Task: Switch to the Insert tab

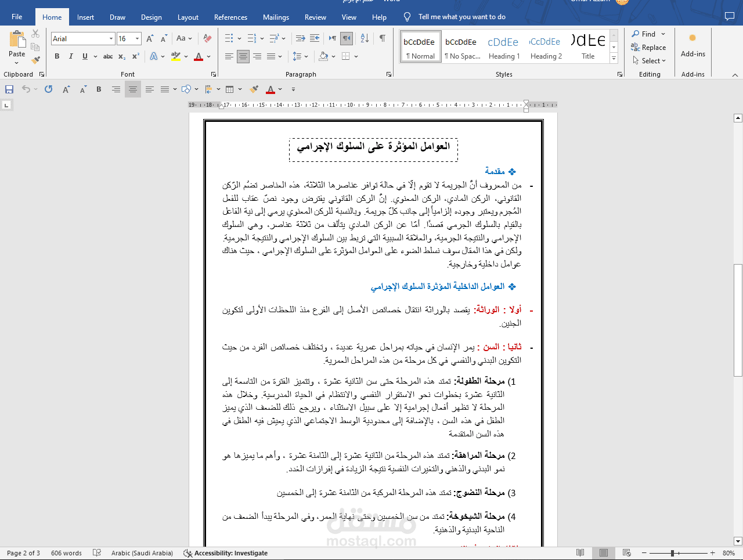Action: (85, 17)
